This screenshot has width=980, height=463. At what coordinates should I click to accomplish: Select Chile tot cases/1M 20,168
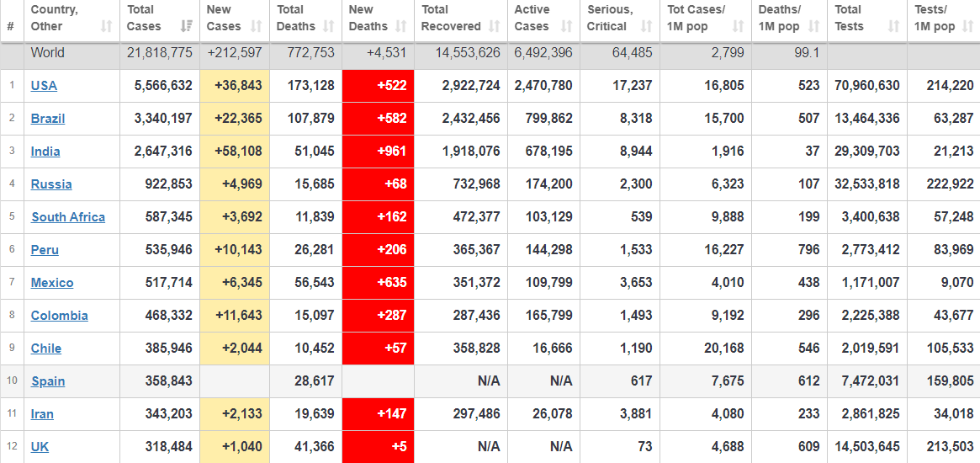tap(724, 349)
